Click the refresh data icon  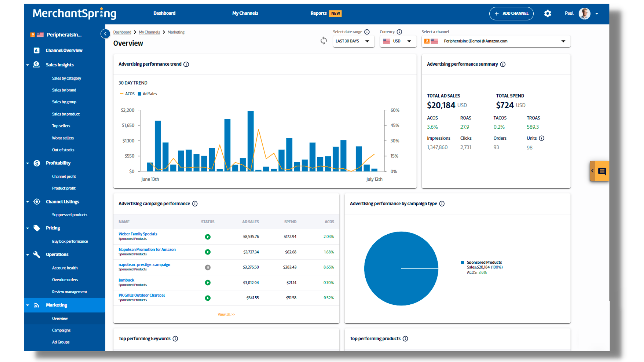[x=323, y=41]
